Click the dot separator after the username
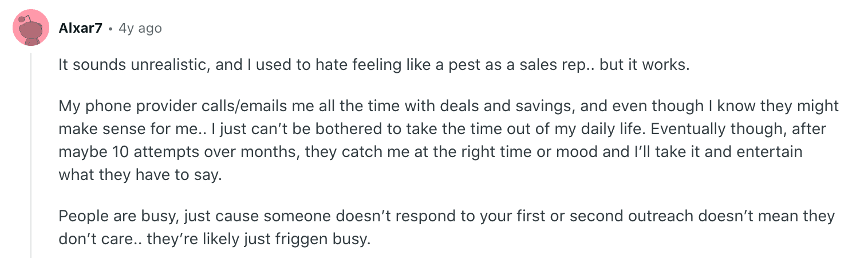The height and width of the screenshot is (258, 868). (x=110, y=28)
